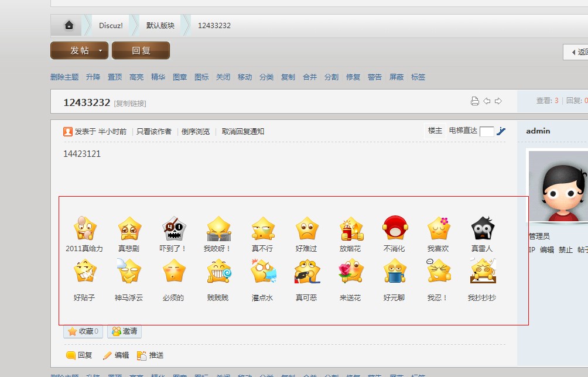Click the admin user avatar image
The image size is (588, 377).
coord(558,186)
